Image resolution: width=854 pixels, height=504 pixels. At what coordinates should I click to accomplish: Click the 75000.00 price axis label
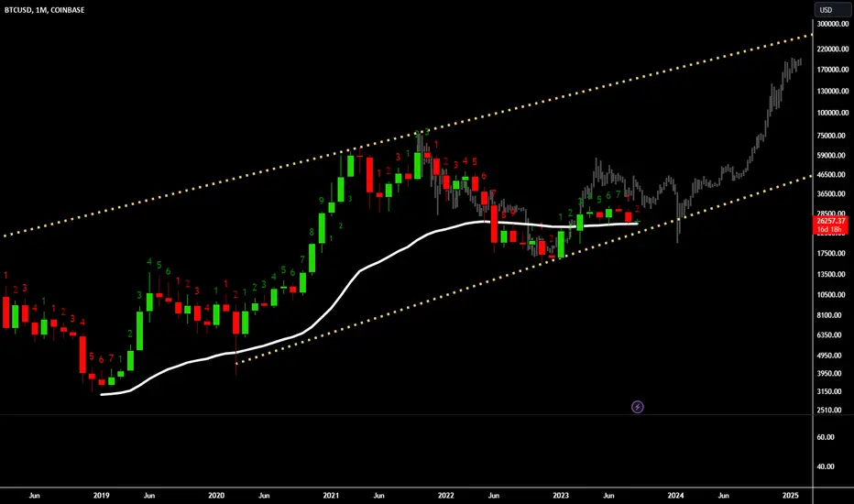pyautogui.click(x=833, y=136)
